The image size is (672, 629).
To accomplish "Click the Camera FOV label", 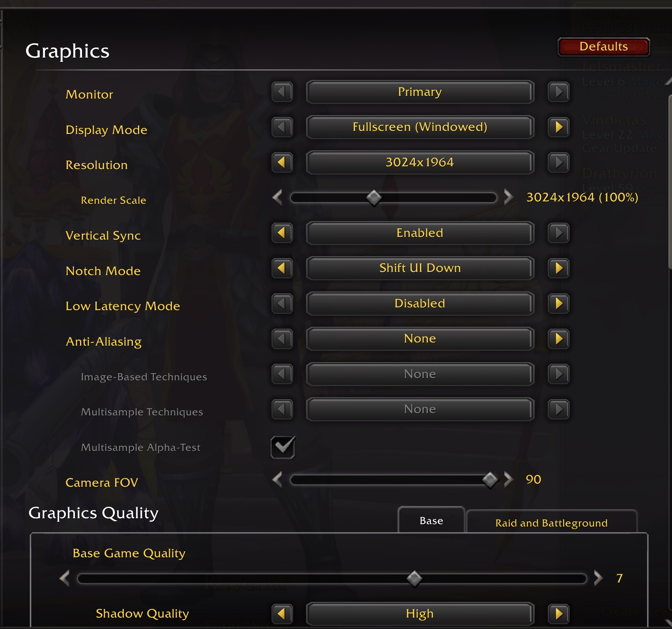I will point(101,483).
